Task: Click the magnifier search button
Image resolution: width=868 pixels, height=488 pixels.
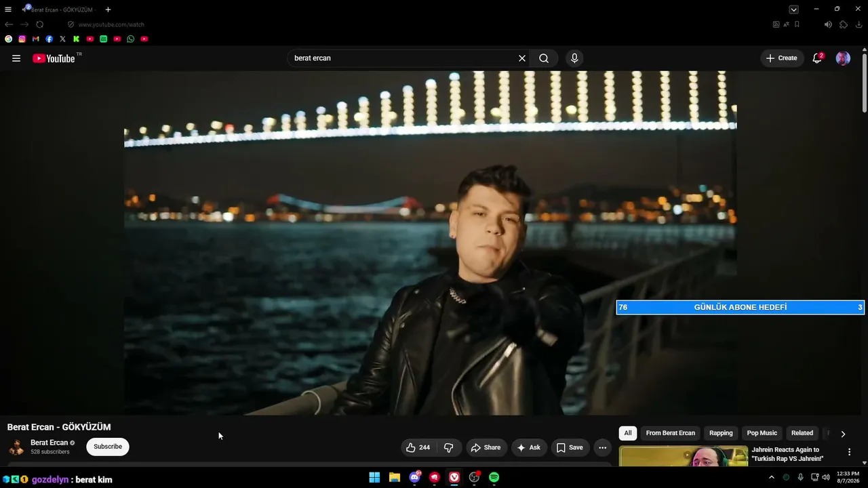Action: click(544, 58)
